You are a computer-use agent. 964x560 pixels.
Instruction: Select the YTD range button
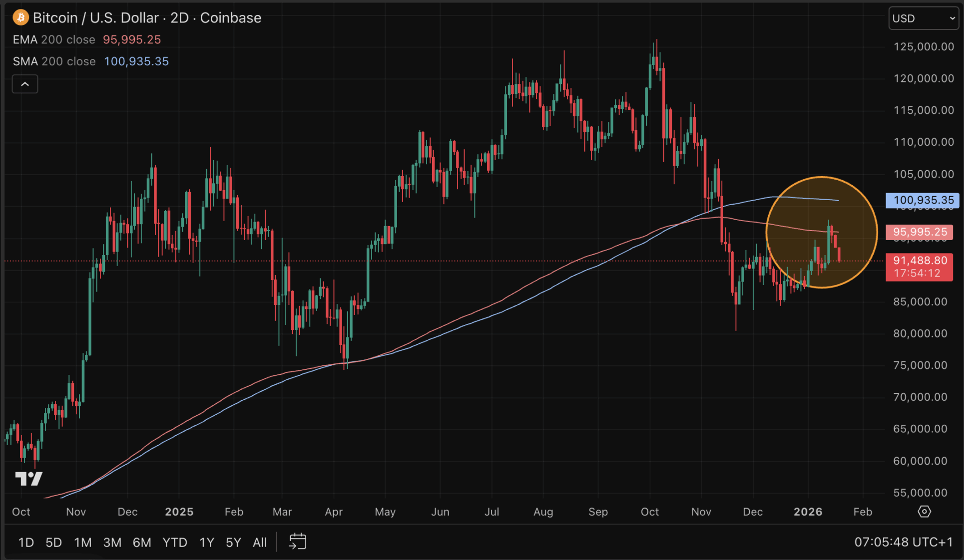[175, 543]
